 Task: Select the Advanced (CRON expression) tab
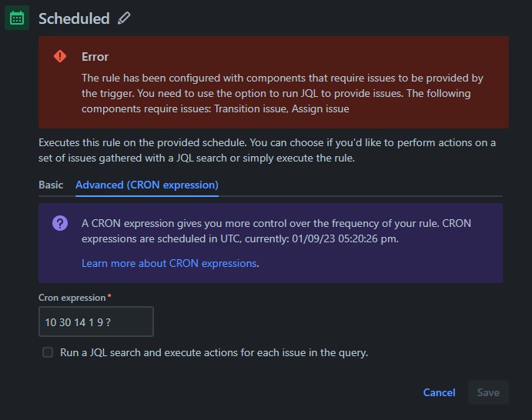click(x=147, y=185)
